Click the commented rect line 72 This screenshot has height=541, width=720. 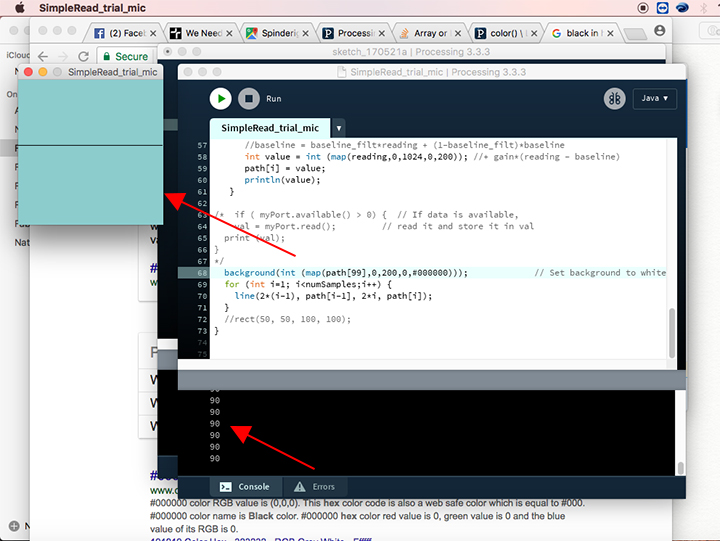click(287, 319)
